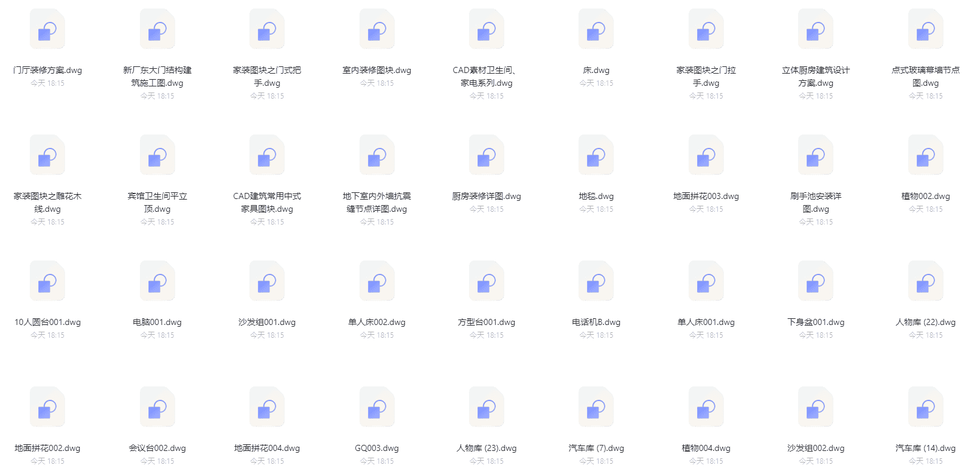Select the 门厅装修方案.dwg file icon
The height and width of the screenshot is (468, 980).
47,29
